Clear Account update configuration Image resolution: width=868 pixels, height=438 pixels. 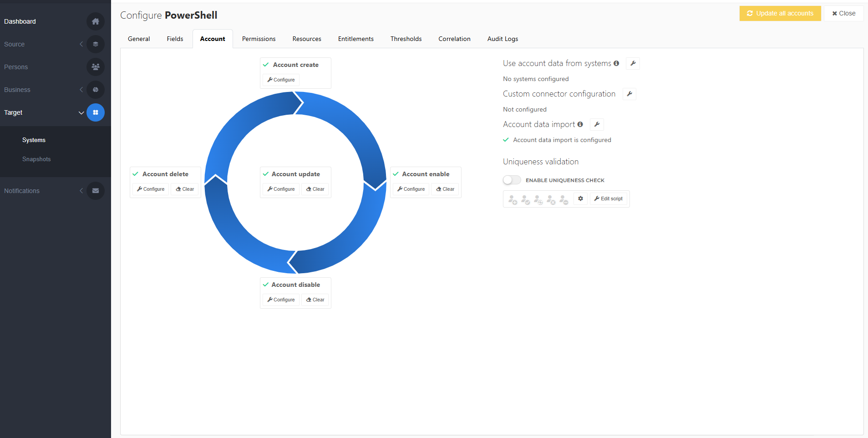[315, 189]
